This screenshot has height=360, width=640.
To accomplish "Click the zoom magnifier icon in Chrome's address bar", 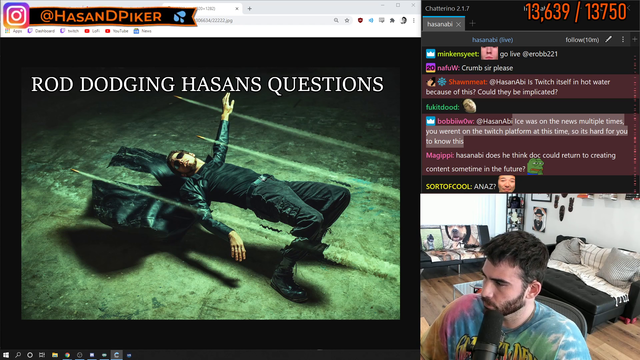I will coord(336,20).
